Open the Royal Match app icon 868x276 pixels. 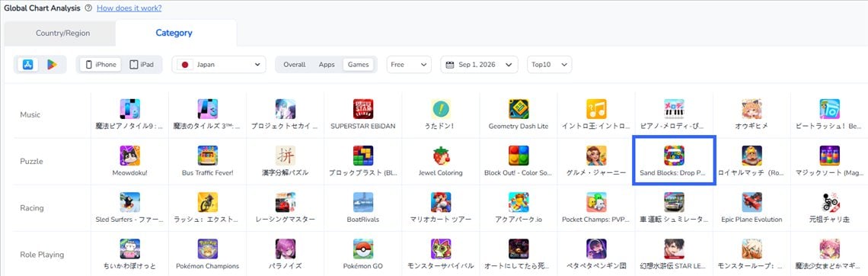(x=752, y=156)
